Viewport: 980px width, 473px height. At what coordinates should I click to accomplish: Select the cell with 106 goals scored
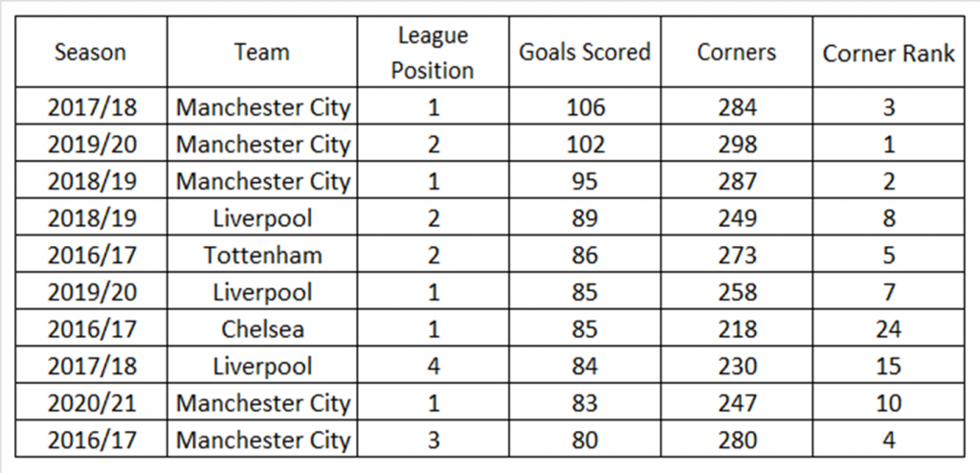585,106
